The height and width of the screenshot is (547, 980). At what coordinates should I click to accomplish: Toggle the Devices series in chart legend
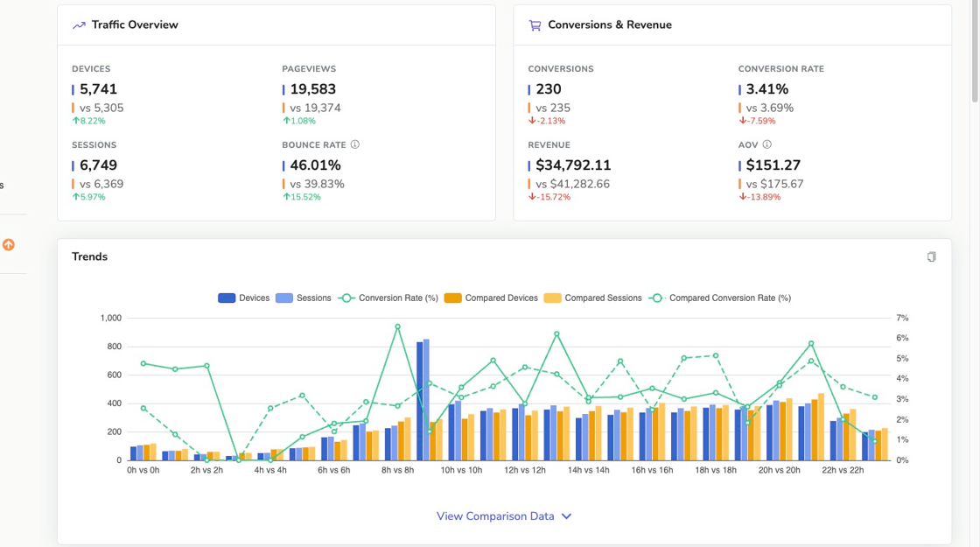(x=244, y=298)
